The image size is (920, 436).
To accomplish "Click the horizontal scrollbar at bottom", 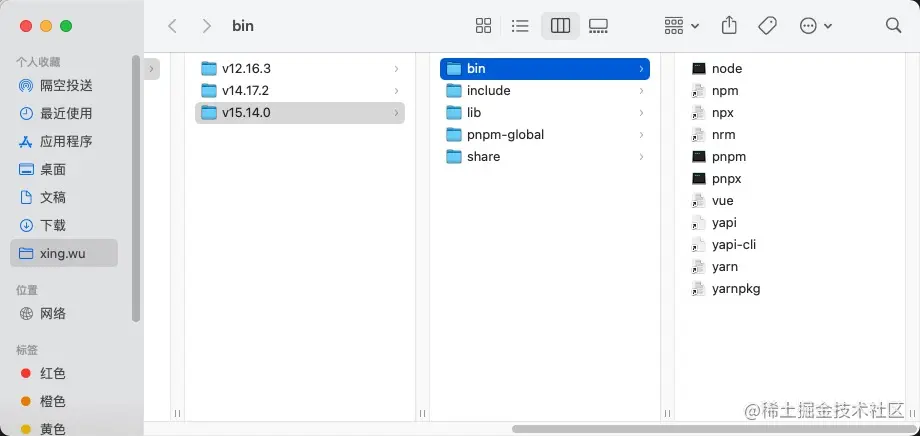I will 700,429.
